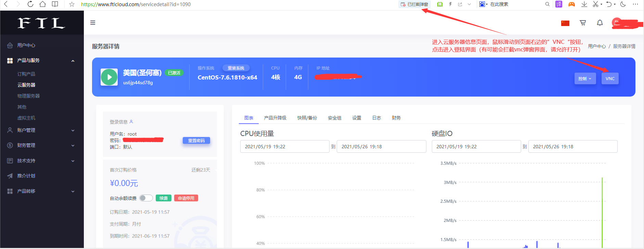Switch to 产品升降级 tab

pos(275,118)
